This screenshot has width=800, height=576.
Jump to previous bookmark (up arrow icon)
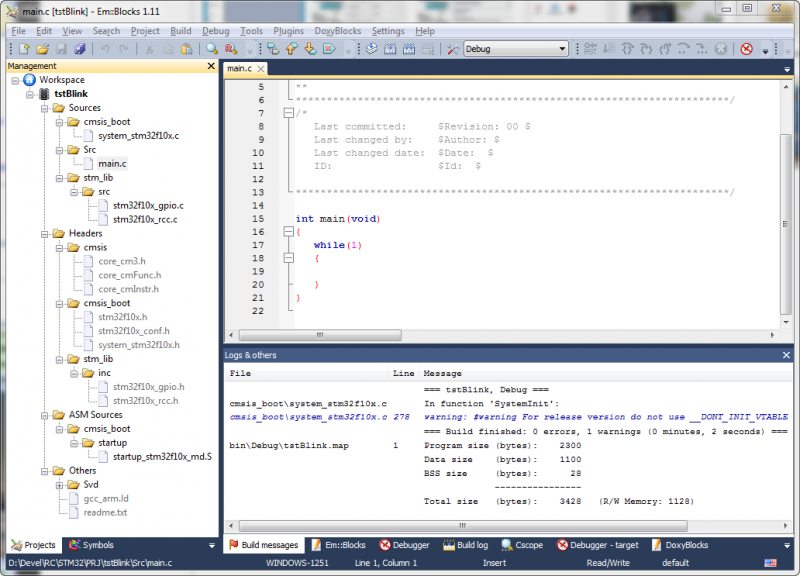[291, 49]
